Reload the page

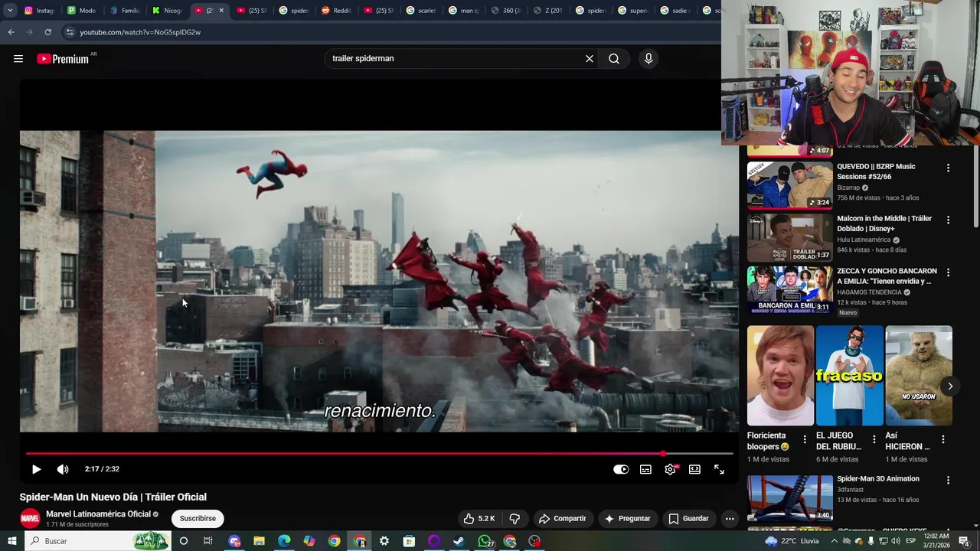47,32
